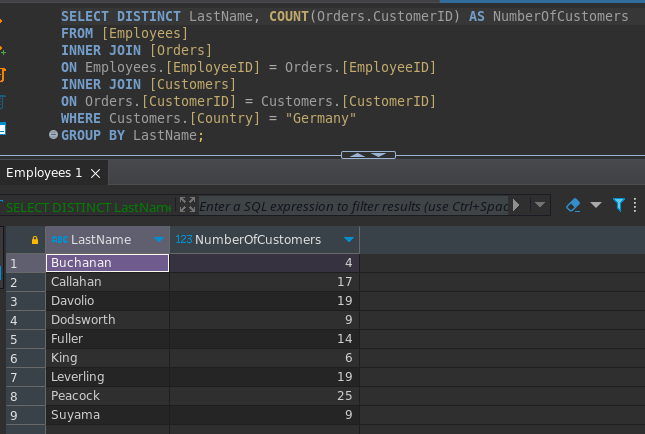Viewport: 645px width, 434px height.
Task: Select the Fuller cell
Action: coord(107,339)
